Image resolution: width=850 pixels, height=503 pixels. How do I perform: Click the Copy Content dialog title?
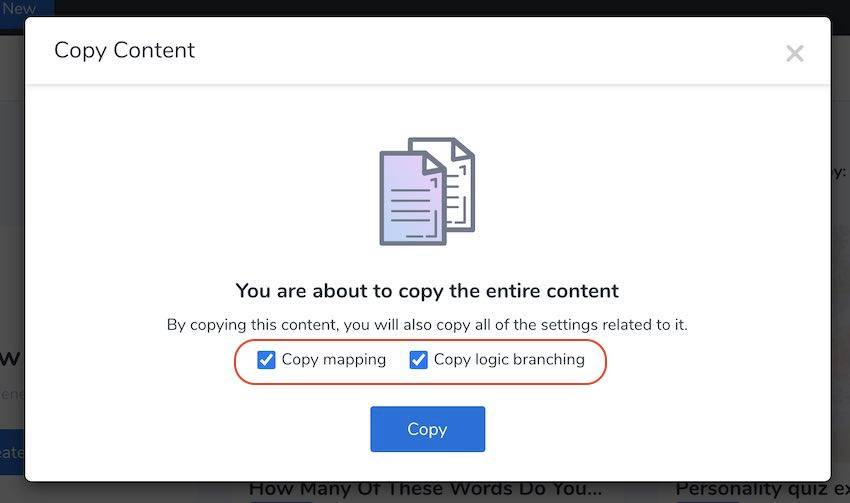[124, 50]
